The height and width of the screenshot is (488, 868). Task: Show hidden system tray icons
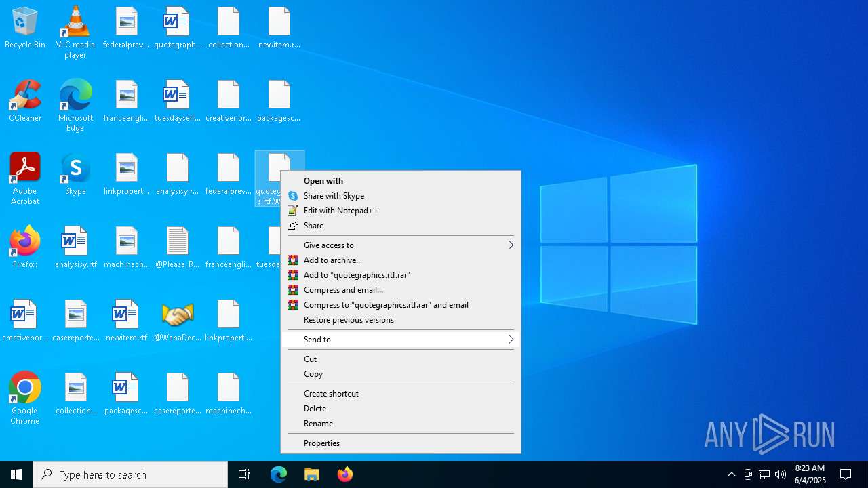731,474
